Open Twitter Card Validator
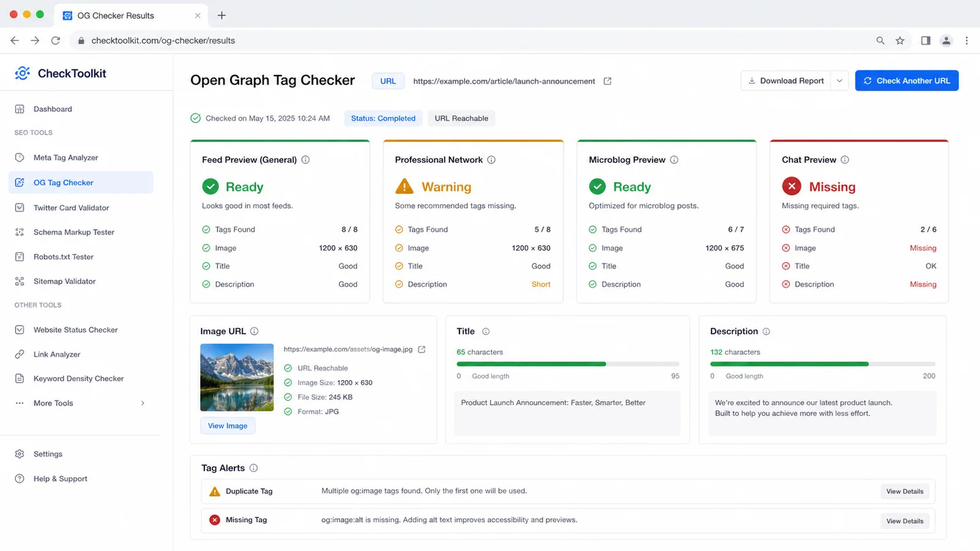Screen dimensions: 980x551 pyautogui.click(x=71, y=208)
